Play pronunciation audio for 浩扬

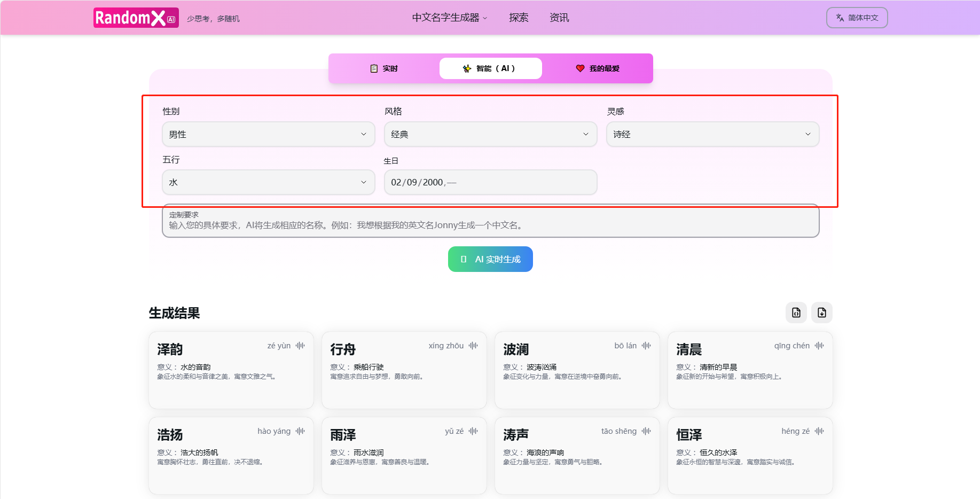[300, 431]
